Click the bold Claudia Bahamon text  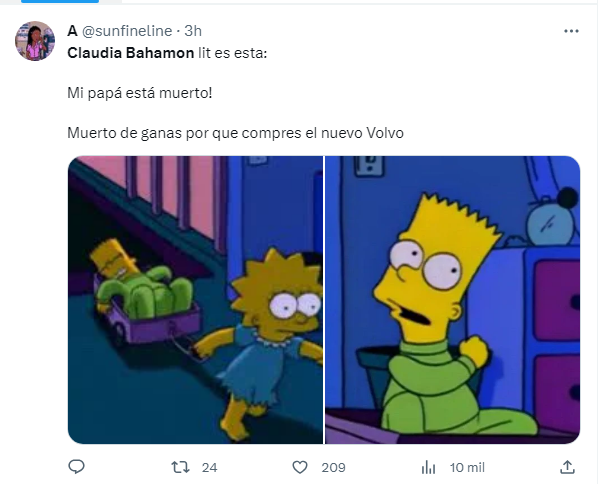tap(131, 53)
